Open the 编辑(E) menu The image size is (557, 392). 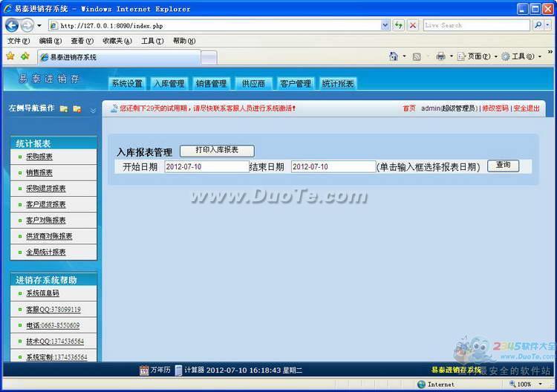click(x=50, y=41)
